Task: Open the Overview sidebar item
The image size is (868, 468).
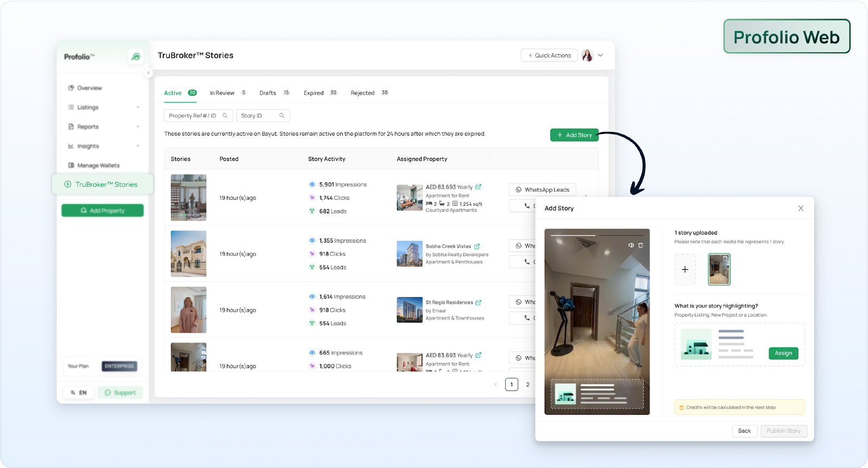Action: 85,88
